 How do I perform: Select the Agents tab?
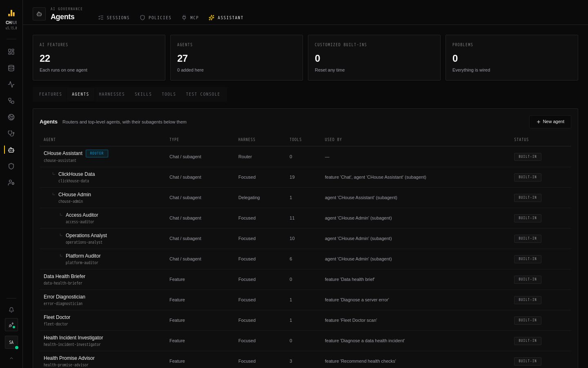[80, 94]
